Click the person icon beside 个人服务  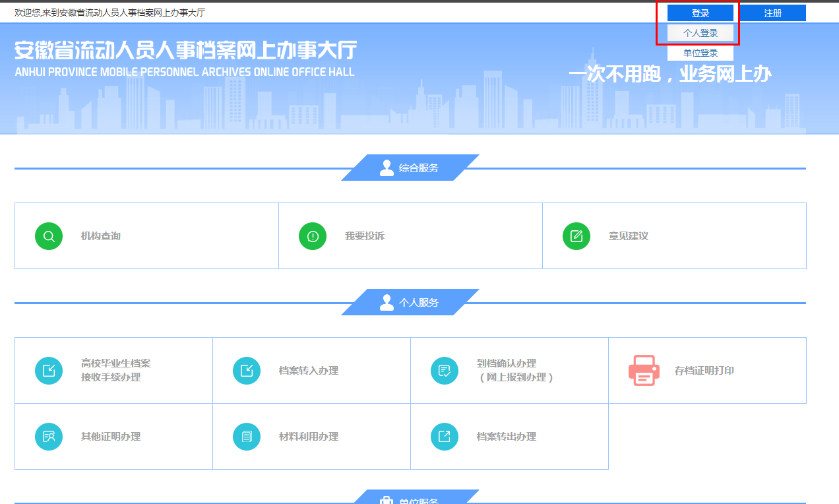pos(387,302)
